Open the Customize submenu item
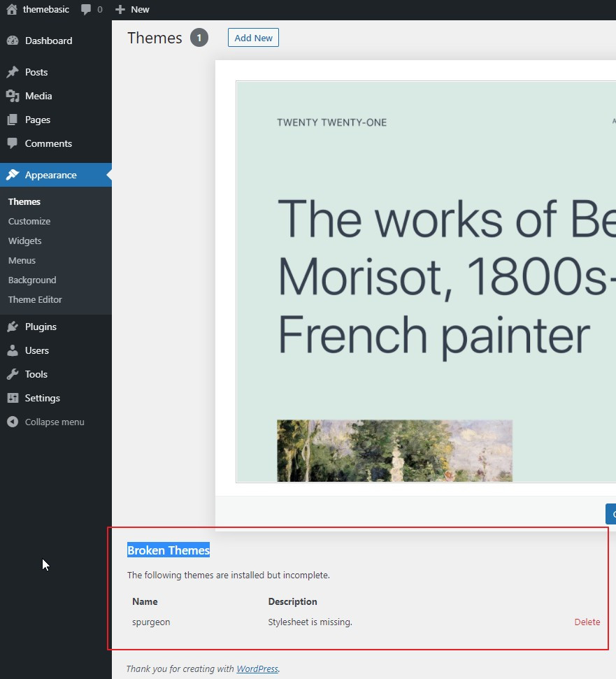Image resolution: width=616 pixels, height=679 pixels. [29, 221]
